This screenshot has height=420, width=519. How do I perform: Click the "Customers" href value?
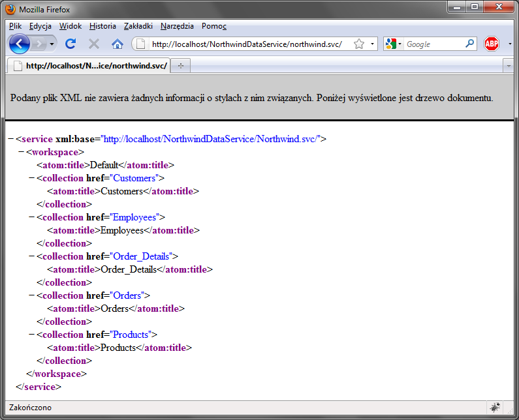click(x=134, y=178)
